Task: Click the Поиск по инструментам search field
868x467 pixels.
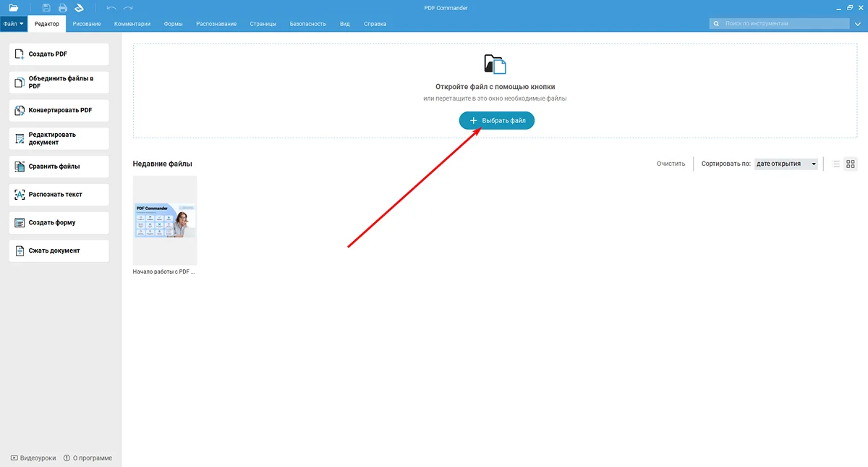Action: point(781,24)
